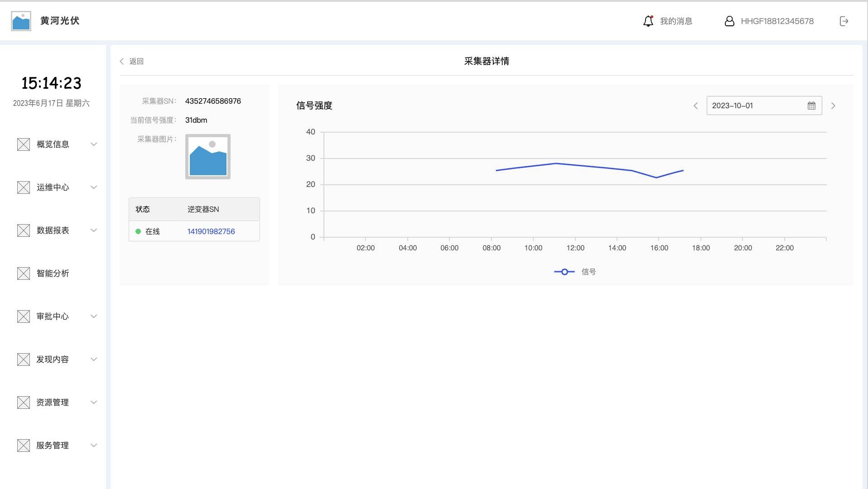
Task: Click the logout icon in the header
Action: 844,21
